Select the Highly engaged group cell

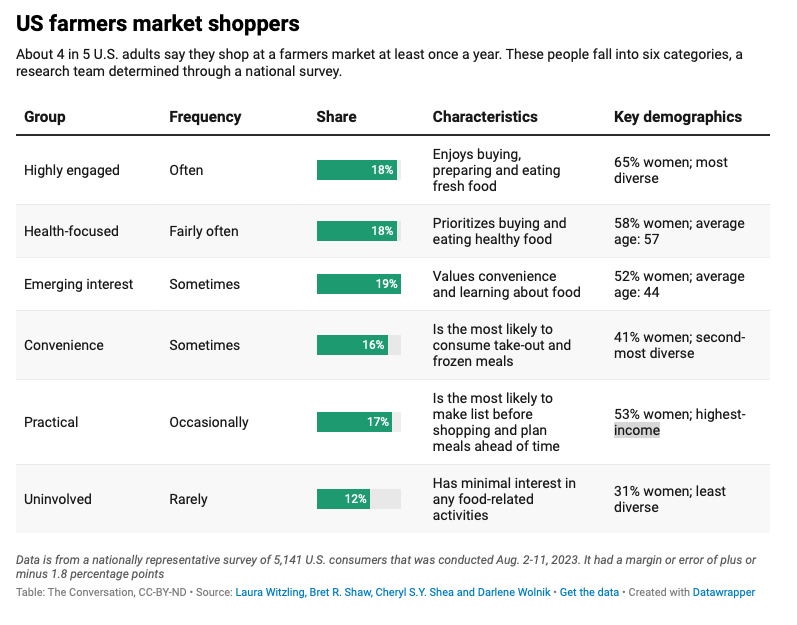(x=72, y=170)
